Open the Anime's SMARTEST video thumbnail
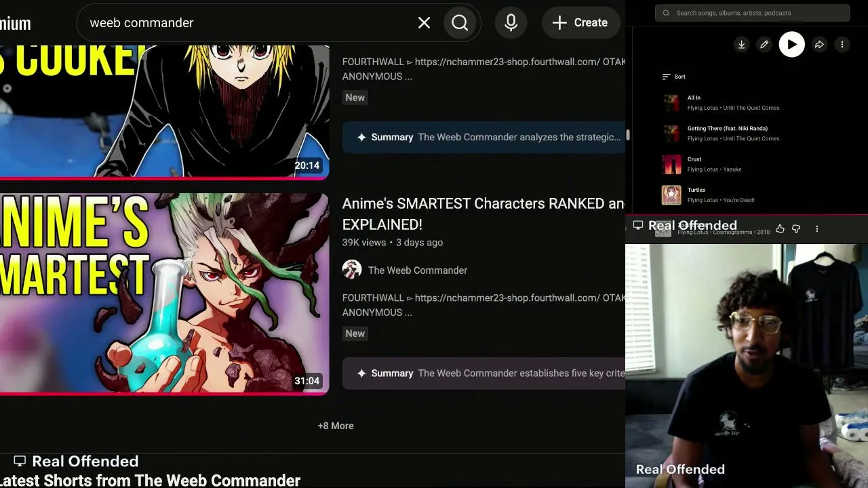Viewport: 868px width, 488px height. pyautogui.click(x=164, y=293)
